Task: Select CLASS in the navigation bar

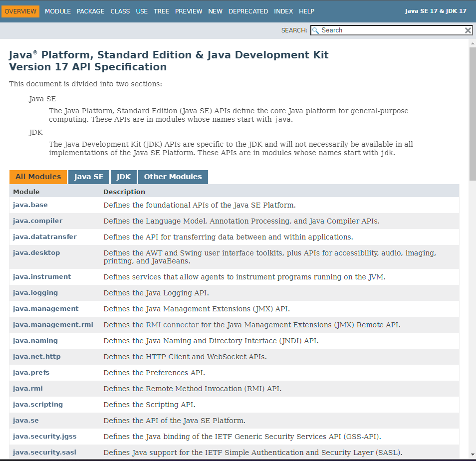Action: pyautogui.click(x=120, y=11)
